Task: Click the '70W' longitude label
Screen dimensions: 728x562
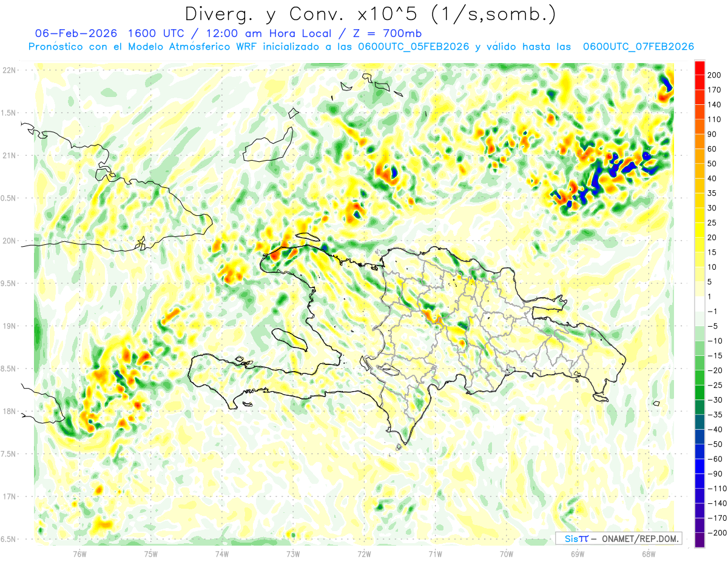Action: point(507,553)
